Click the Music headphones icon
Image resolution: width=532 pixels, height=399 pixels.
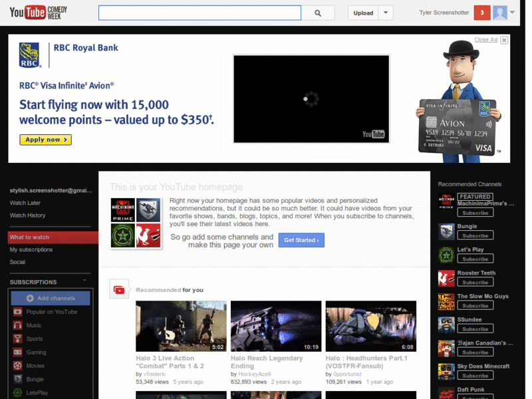tap(18, 325)
